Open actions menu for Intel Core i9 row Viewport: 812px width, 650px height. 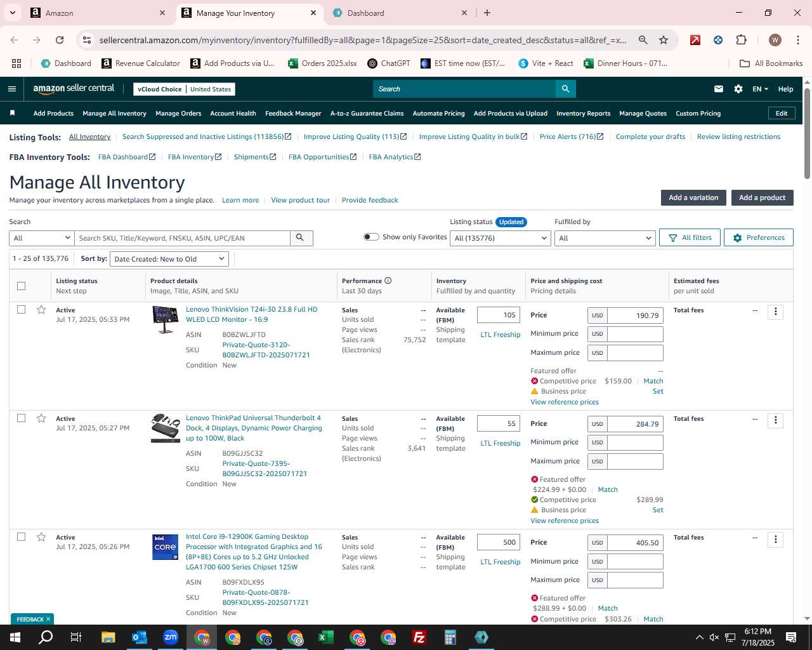click(x=775, y=540)
